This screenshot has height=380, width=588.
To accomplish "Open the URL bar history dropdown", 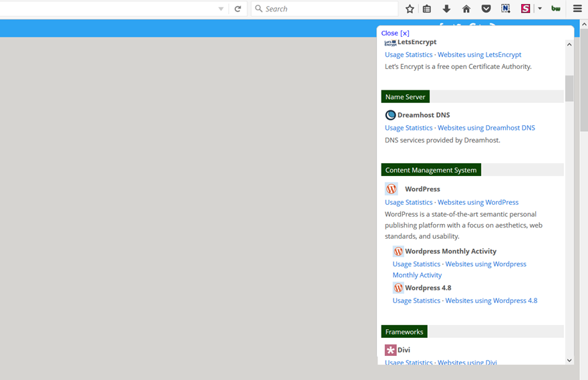I will pos(221,9).
